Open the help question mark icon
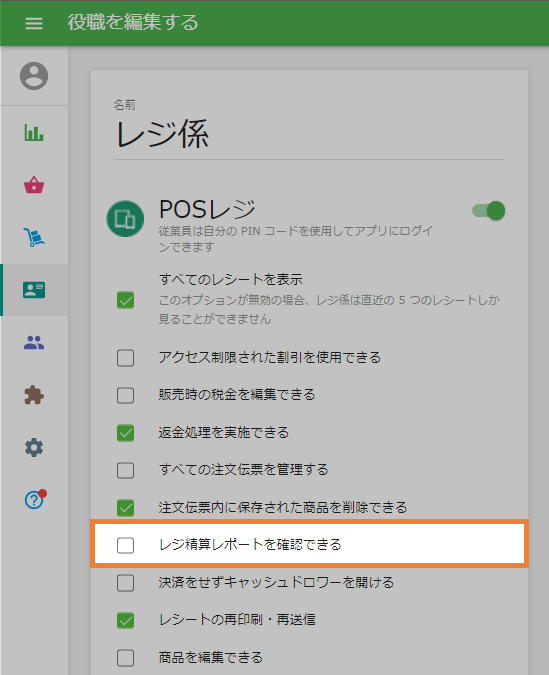Image resolution: width=549 pixels, height=675 pixels. tap(34, 500)
